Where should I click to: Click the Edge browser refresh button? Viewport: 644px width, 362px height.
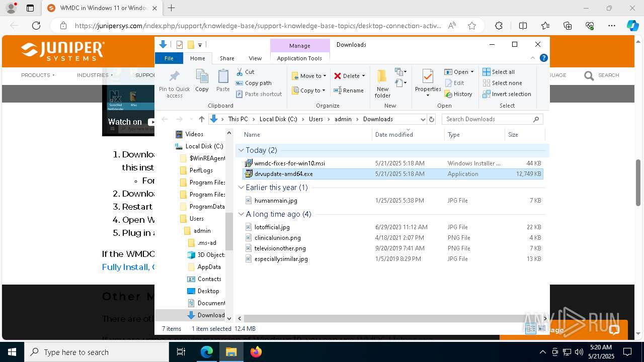(36, 26)
